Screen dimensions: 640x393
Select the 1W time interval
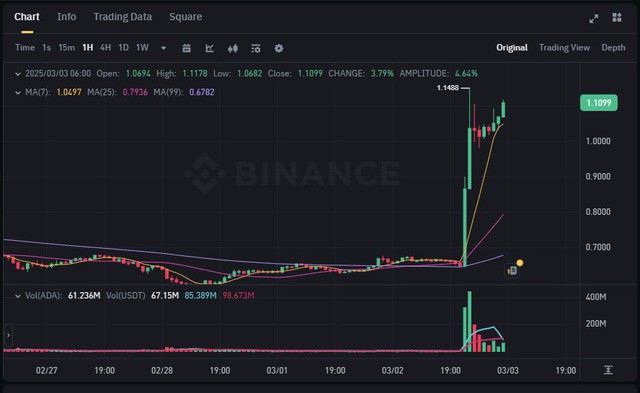click(142, 48)
